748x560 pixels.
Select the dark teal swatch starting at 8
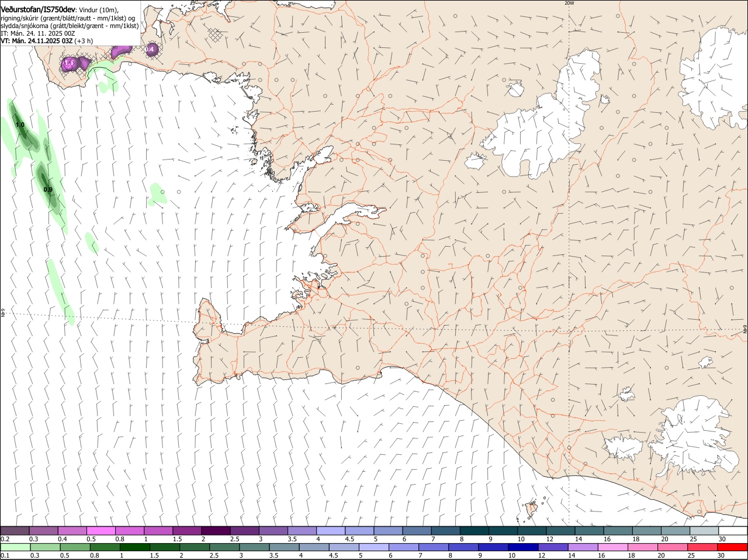(x=474, y=531)
